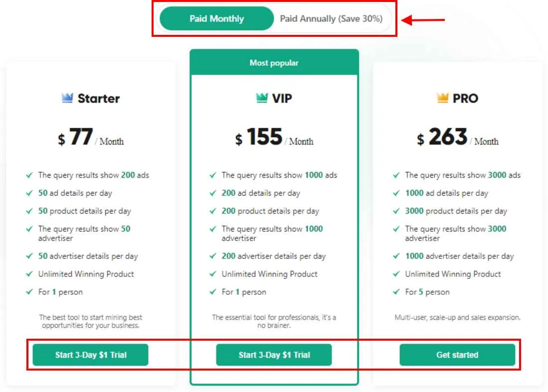Click the blue Starter crown icon
The height and width of the screenshot is (392, 548).
(67, 98)
